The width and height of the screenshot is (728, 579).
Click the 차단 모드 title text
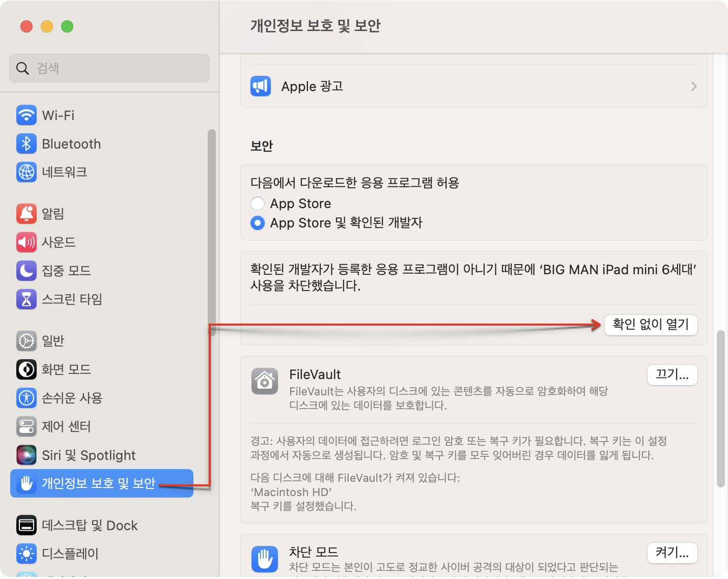[314, 552]
